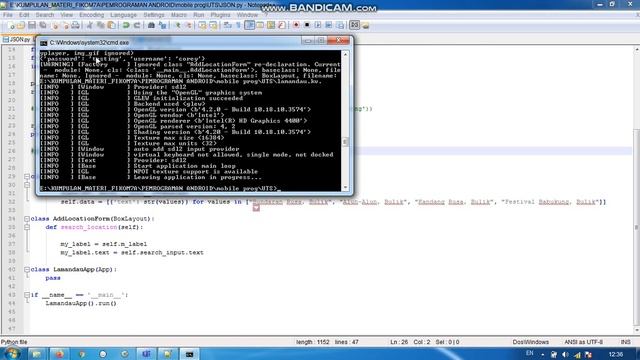Toggle synchronized horizontal scrolling
Image resolution: width=640 pixels, height=360 pixels.
pyautogui.click(x=213, y=25)
